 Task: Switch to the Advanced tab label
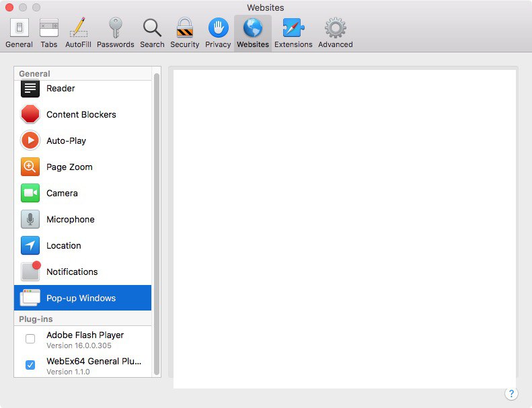335,44
